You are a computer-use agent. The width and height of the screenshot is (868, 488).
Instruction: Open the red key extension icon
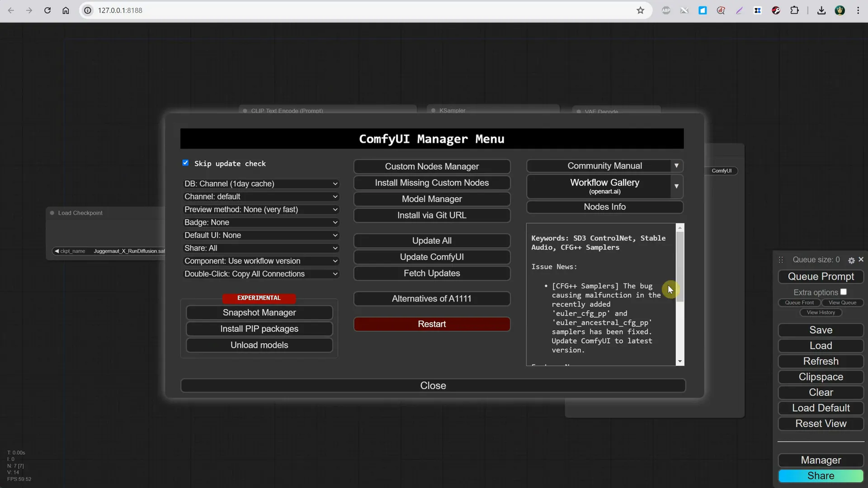click(776, 10)
